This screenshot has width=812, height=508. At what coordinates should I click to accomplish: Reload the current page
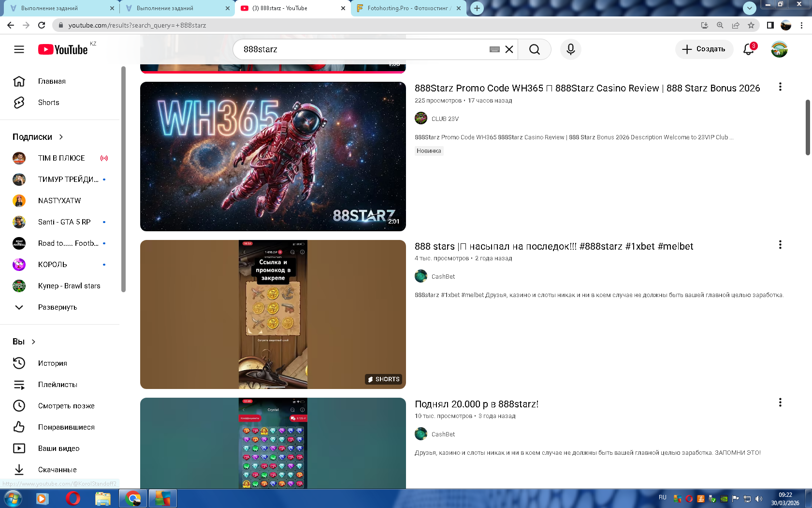(x=42, y=25)
